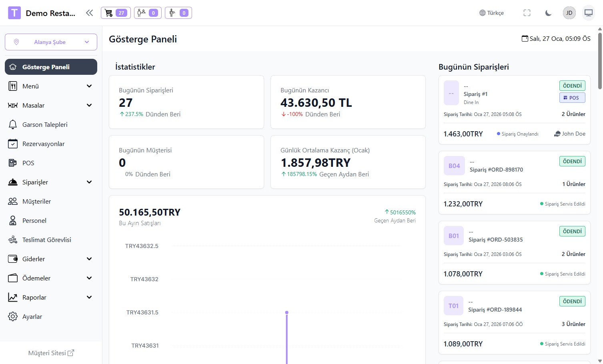This screenshot has width=603, height=364.
Task: Click the page's vertical scrollbar
Action: (x=600, y=60)
